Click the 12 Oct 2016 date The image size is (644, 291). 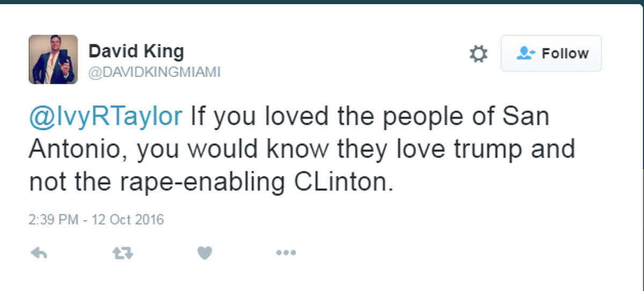point(130,220)
